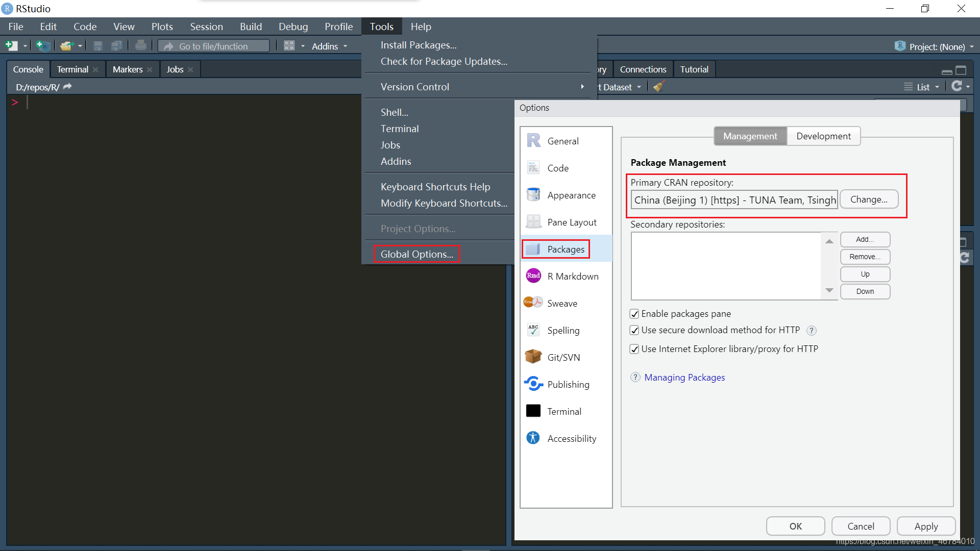This screenshot has height=551, width=980.
Task: Select the Appearance options category
Action: click(571, 195)
